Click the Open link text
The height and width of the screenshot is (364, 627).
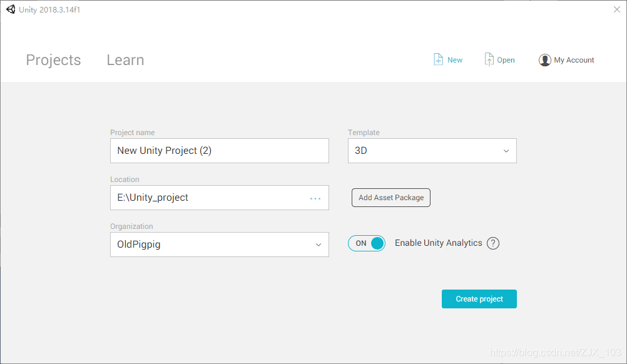506,60
